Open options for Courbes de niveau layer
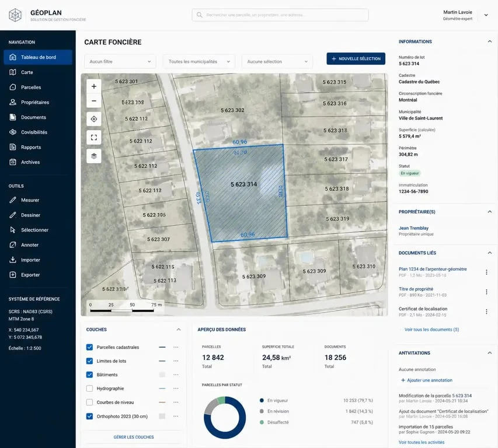This screenshot has height=448, width=498. click(176, 402)
